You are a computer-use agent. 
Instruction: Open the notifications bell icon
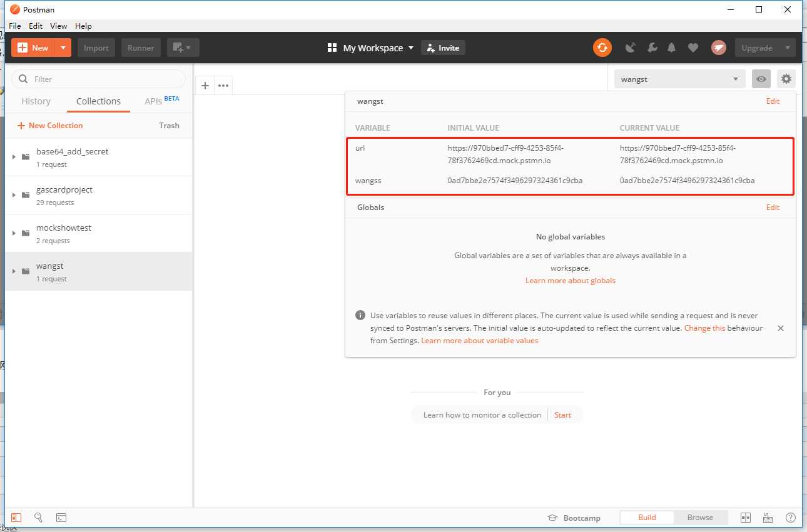click(672, 48)
